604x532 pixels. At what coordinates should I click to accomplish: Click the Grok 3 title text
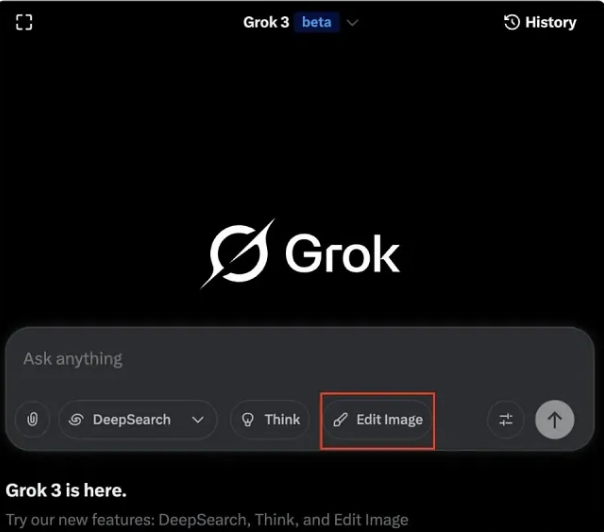[266, 22]
